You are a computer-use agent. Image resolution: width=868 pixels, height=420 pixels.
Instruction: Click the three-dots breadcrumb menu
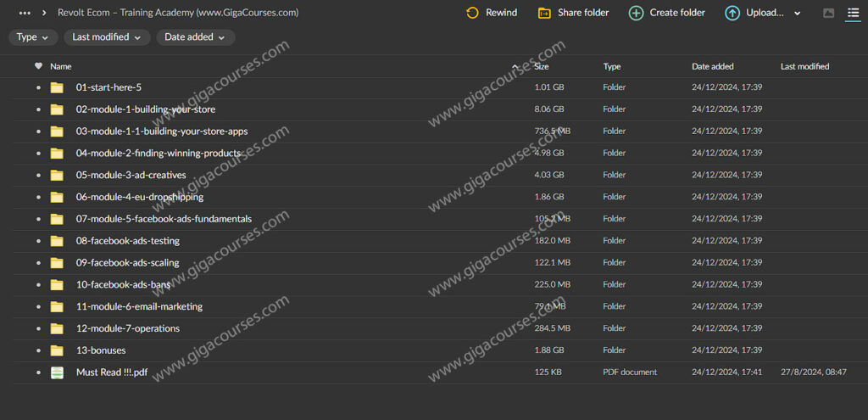25,13
